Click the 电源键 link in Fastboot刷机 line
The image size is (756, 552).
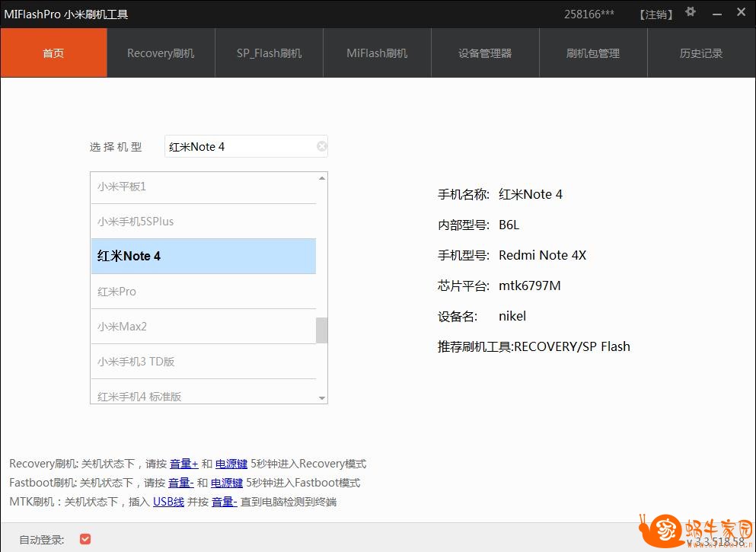[227, 483]
